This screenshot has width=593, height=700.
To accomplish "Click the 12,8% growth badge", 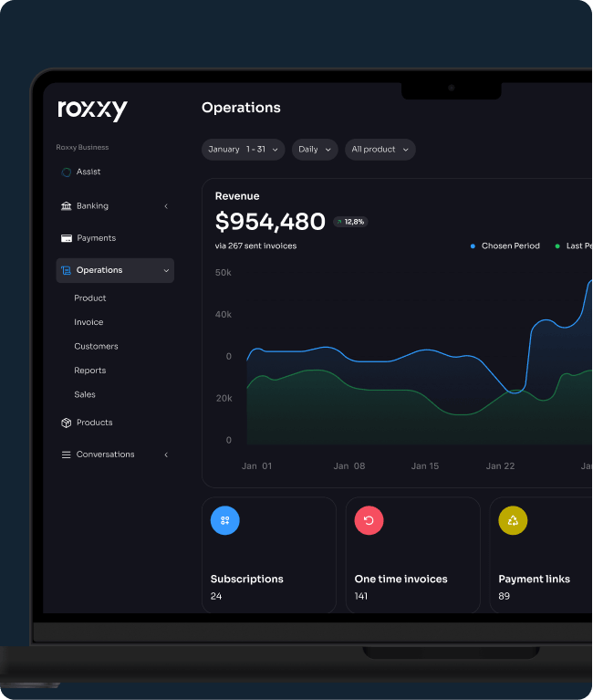I will [x=350, y=222].
